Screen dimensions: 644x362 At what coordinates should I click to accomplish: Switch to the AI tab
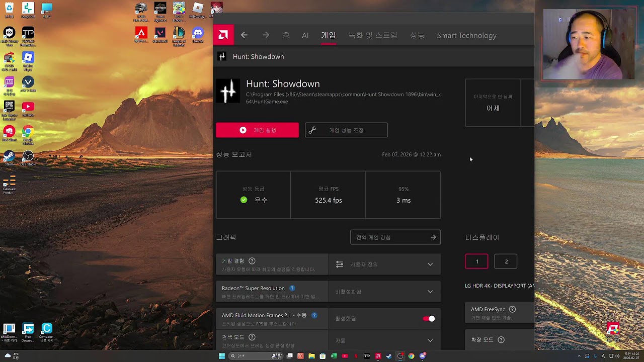pyautogui.click(x=305, y=35)
